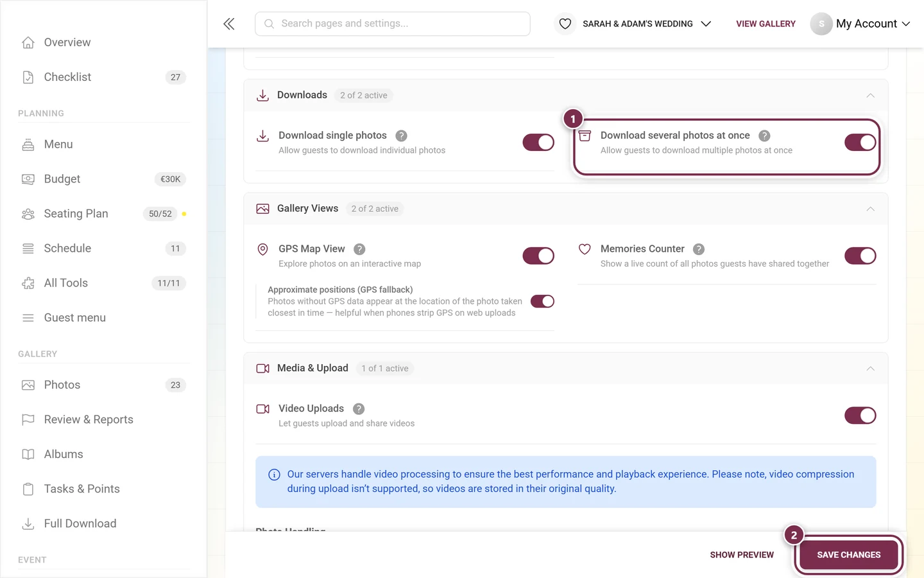
Task: Disable the Video Uploads switch
Action: pyautogui.click(x=860, y=416)
